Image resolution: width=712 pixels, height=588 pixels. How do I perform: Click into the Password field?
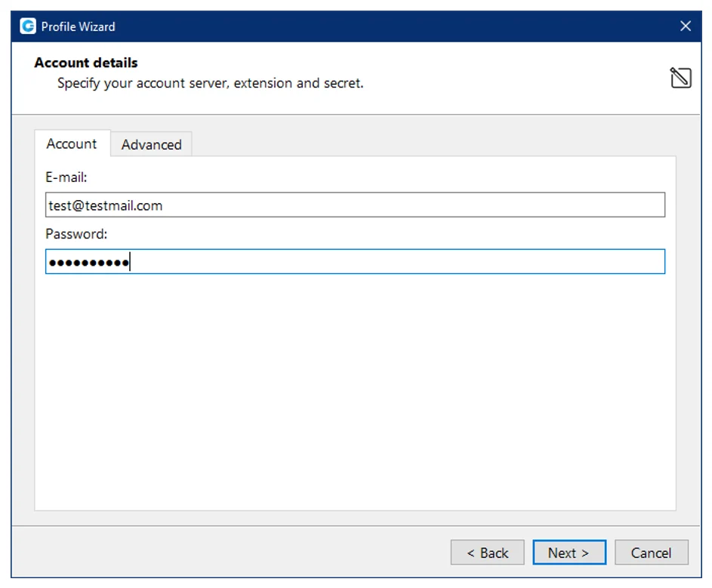[355, 261]
